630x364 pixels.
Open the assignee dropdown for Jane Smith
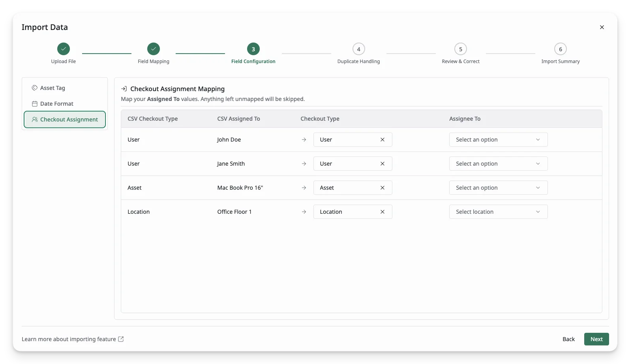click(498, 164)
